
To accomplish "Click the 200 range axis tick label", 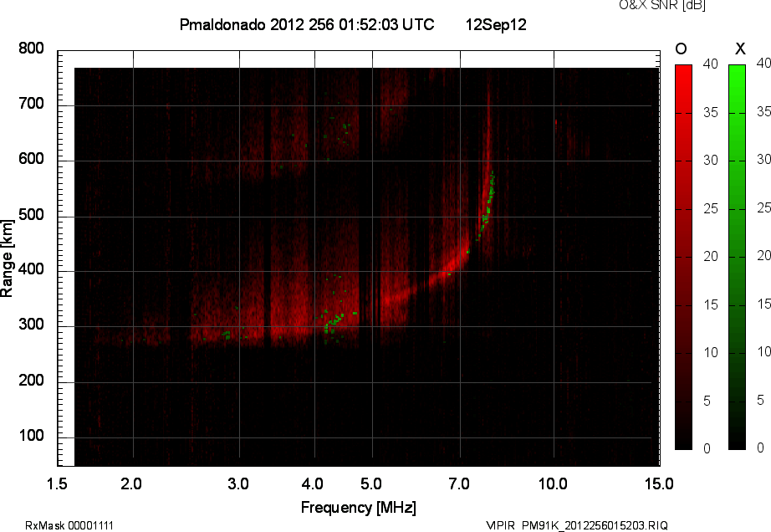I will tap(32, 381).
